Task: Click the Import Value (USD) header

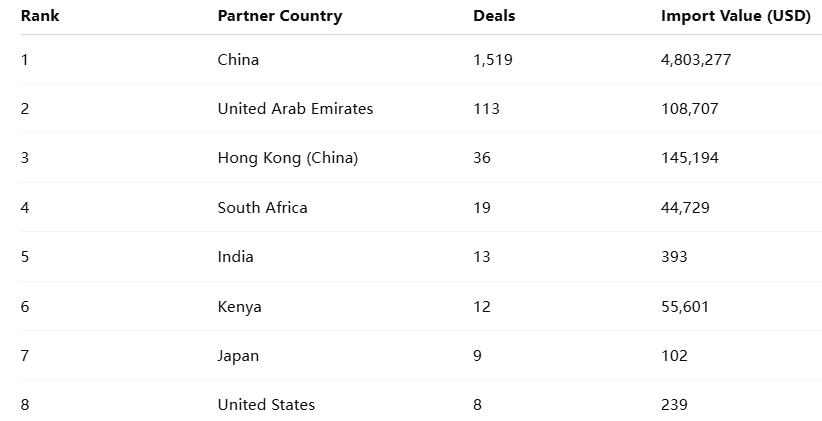Action: pos(735,16)
